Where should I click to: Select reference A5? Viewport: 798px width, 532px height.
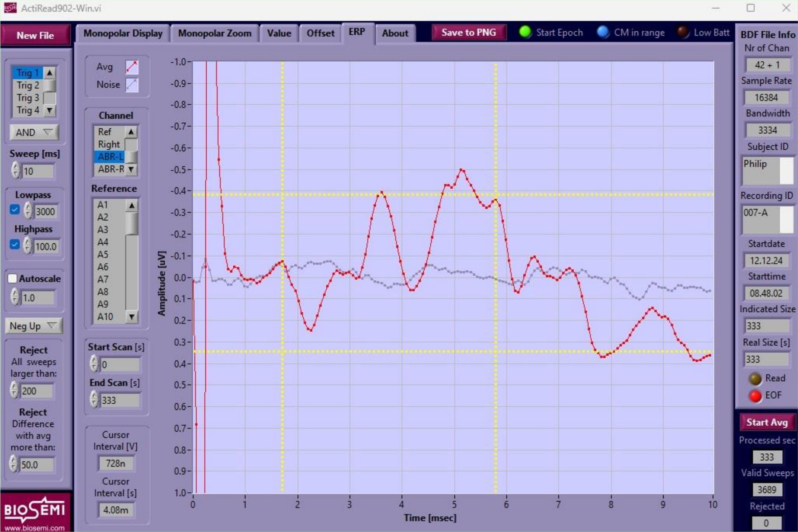point(110,255)
